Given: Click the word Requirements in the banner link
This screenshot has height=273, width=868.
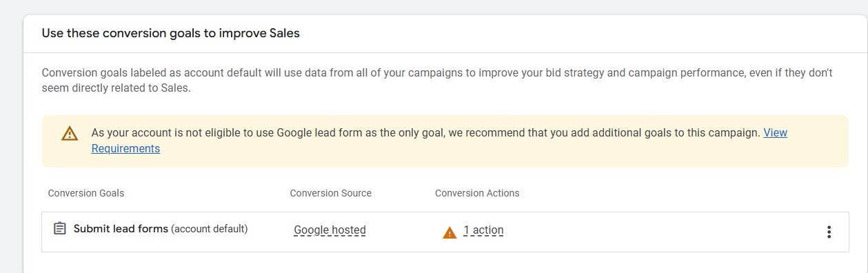Looking at the screenshot, I should click(125, 148).
